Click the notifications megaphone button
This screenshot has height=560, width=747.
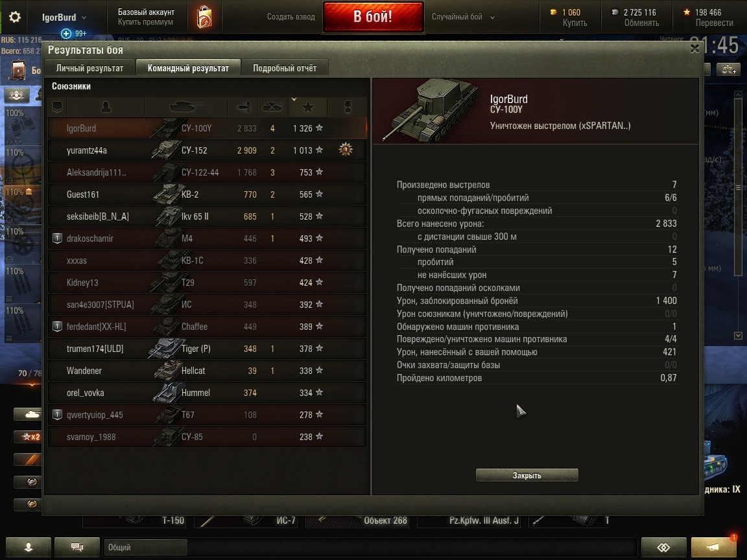[713, 546]
